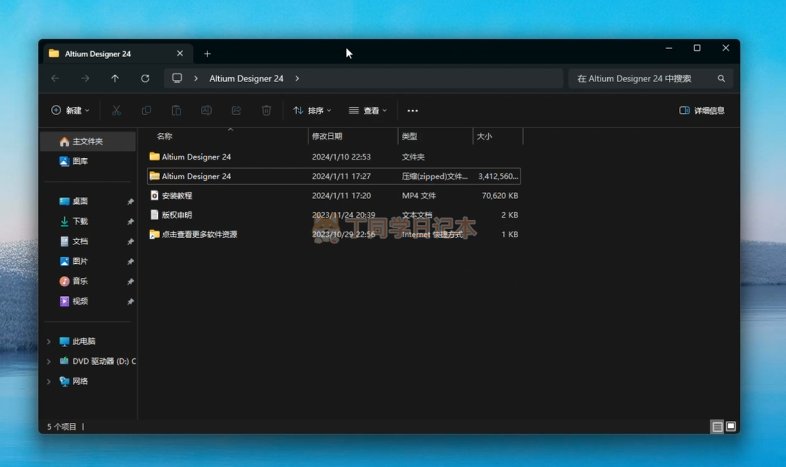Switch to details list view icon
Viewport: 786px width, 467px height.
[x=717, y=426]
